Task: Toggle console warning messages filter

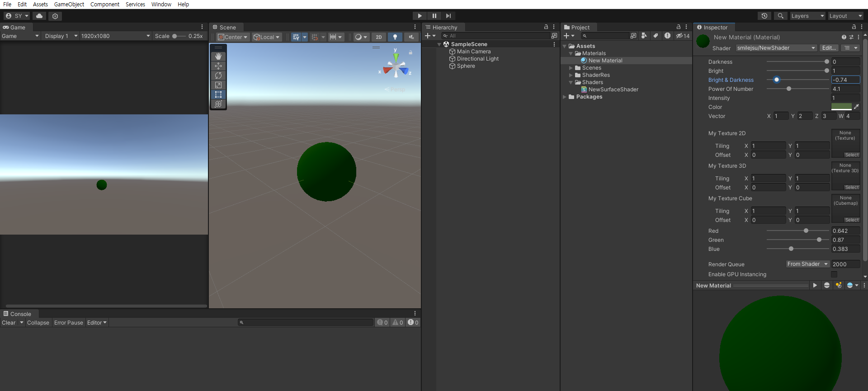Action: (x=398, y=322)
